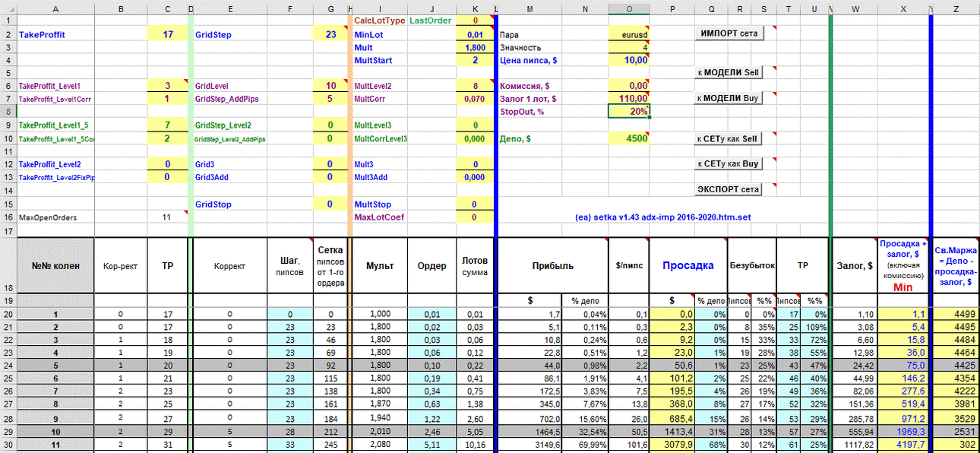This screenshot has height=453, width=980.
Task: Select the MaxOpenOrders value cell 11
Action: coord(167,217)
